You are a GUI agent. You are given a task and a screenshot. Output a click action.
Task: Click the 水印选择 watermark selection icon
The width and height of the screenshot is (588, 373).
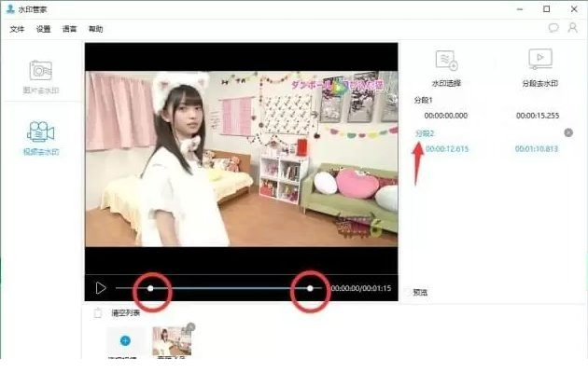tap(446, 62)
